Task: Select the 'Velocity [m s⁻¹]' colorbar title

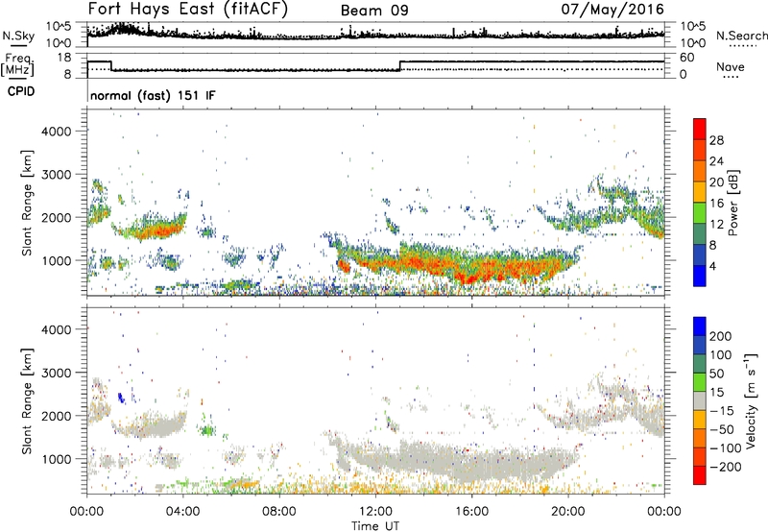Action: click(x=750, y=400)
